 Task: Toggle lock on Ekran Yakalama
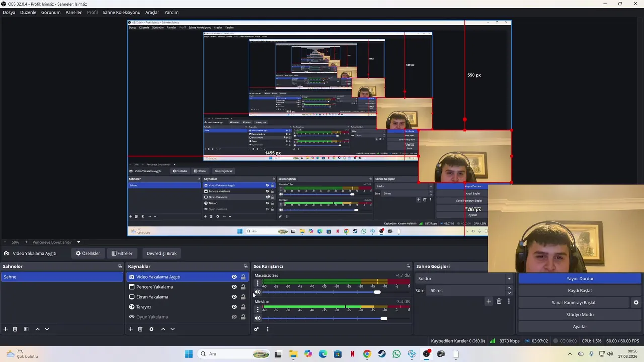pyautogui.click(x=243, y=297)
